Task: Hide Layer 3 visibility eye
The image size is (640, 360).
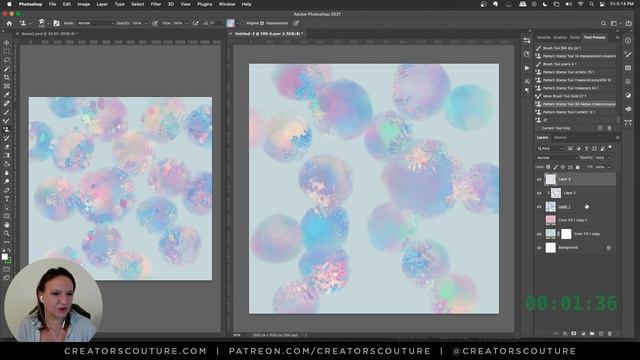Action: tap(539, 179)
